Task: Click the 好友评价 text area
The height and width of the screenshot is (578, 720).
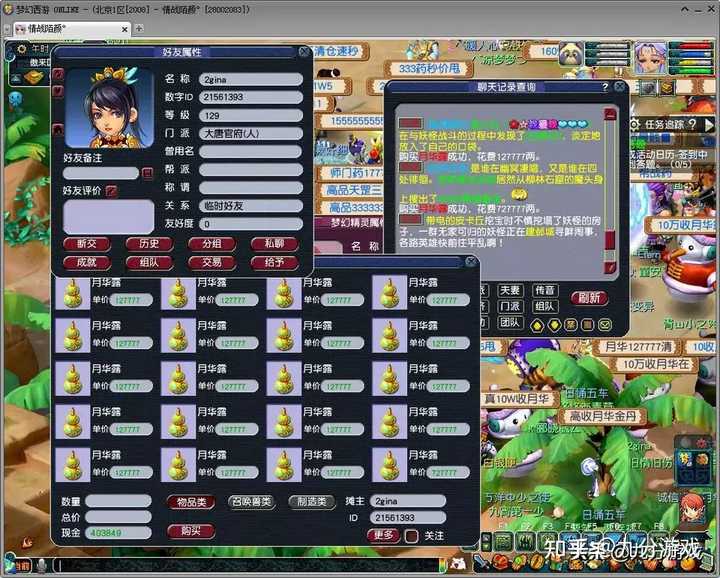Action: 108,217
